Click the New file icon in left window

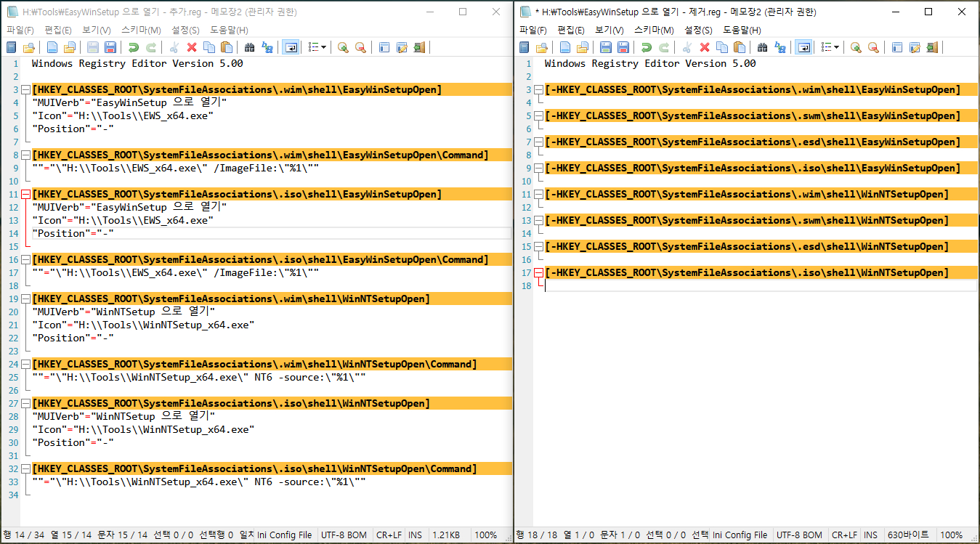click(52, 47)
